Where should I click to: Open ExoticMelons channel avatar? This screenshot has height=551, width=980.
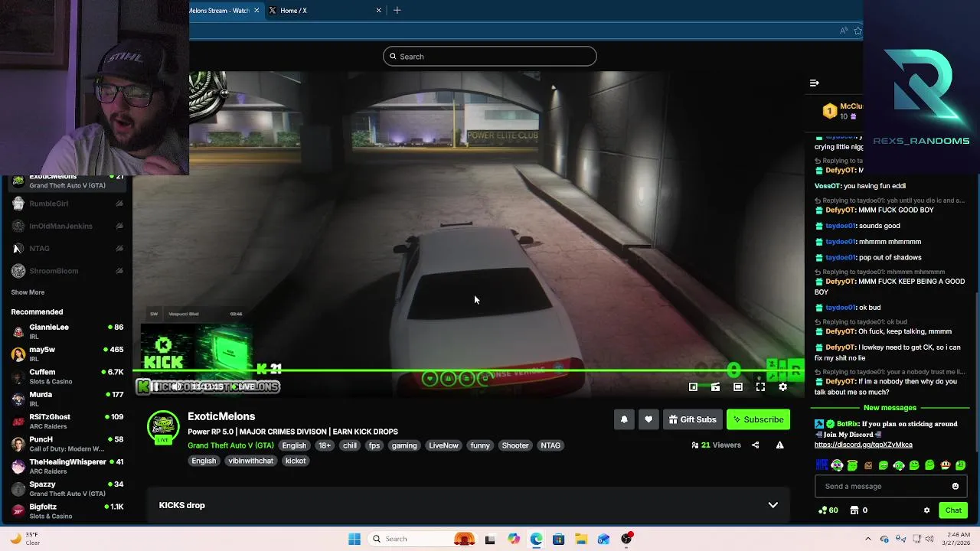coord(163,427)
